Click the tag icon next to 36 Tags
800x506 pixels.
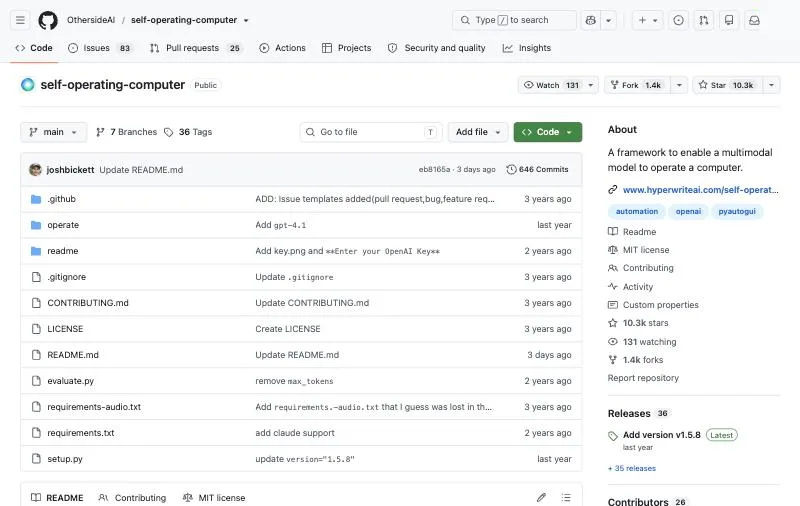168,132
